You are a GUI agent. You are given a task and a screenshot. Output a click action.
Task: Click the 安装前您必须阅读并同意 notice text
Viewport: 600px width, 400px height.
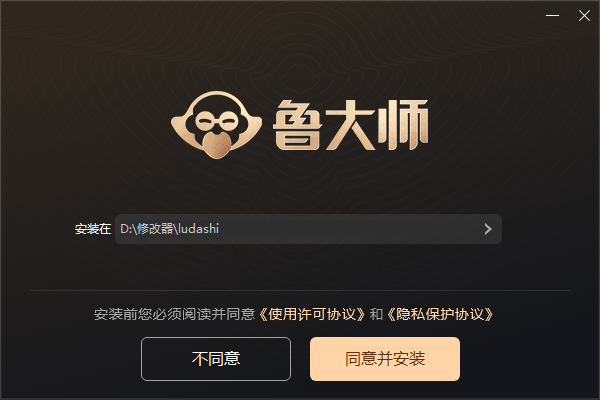point(174,314)
